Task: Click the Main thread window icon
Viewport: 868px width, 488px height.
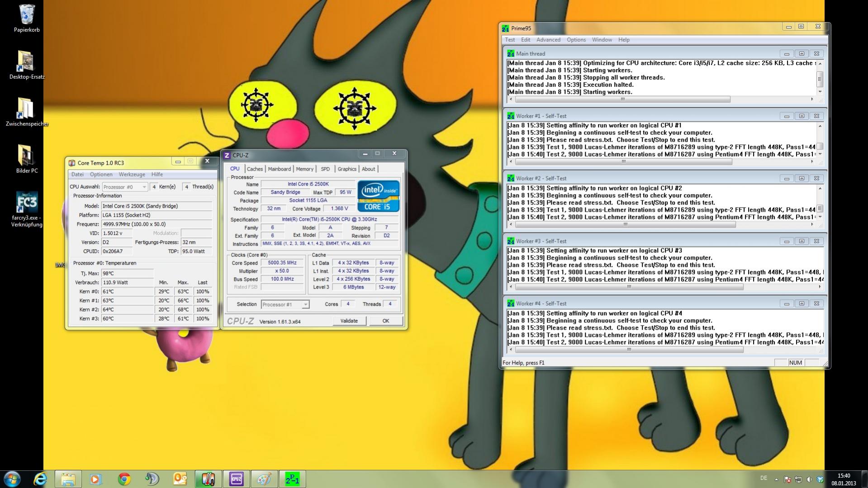Action: [511, 53]
